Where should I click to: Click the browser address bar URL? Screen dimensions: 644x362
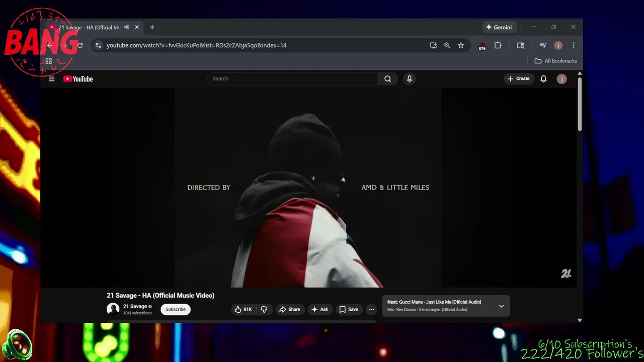point(196,45)
